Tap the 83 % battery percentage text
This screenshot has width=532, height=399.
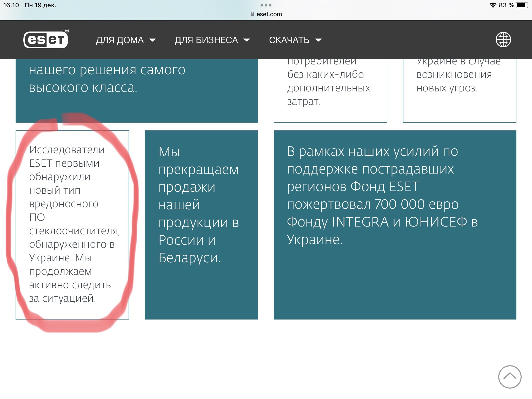pos(506,5)
